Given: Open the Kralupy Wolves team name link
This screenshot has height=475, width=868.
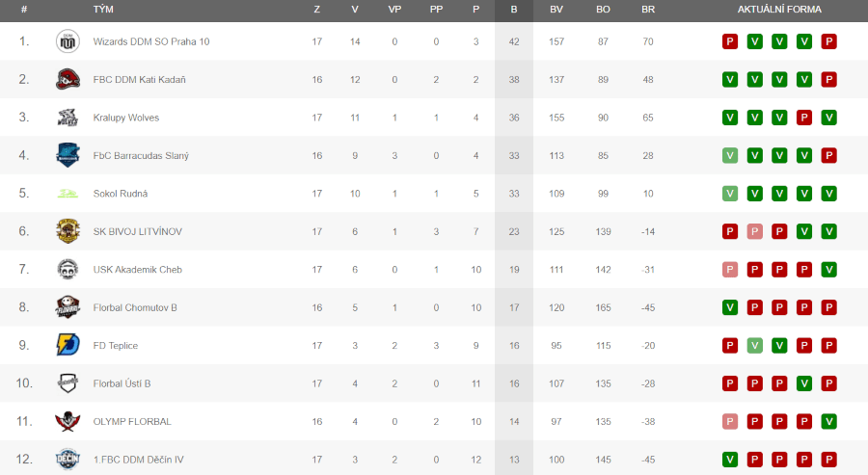Looking at the screenshot, I should 126,118.
